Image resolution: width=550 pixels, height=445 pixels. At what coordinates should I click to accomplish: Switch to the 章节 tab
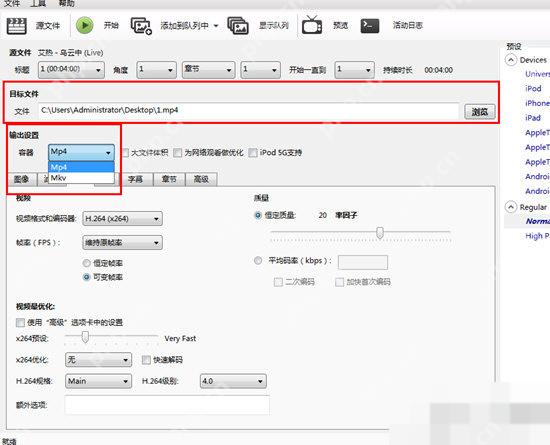click(x=169, y=179)
